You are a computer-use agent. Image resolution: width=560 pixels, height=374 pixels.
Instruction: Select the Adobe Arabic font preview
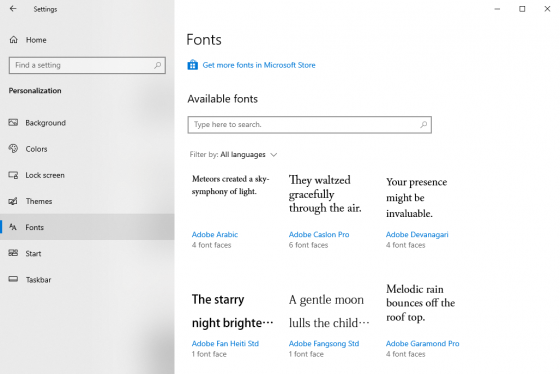[x=231, y=185]
